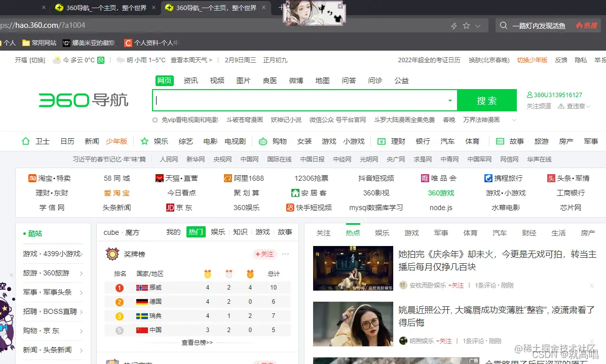Click the lightning speed-mode icon in address bar

pos(454,26)
